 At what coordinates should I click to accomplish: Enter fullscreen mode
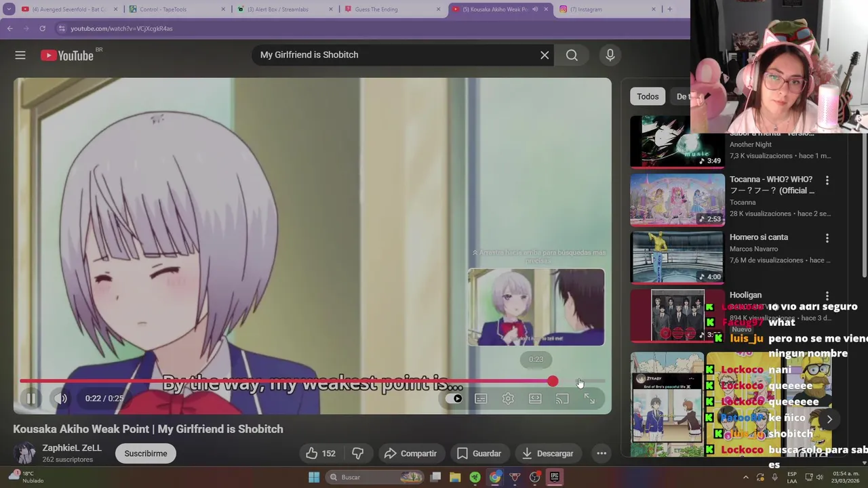coord(589,399)
